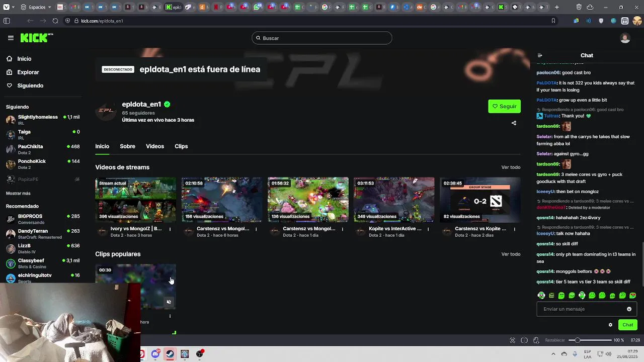Open the emoji picker in chat input

(629, 309)
